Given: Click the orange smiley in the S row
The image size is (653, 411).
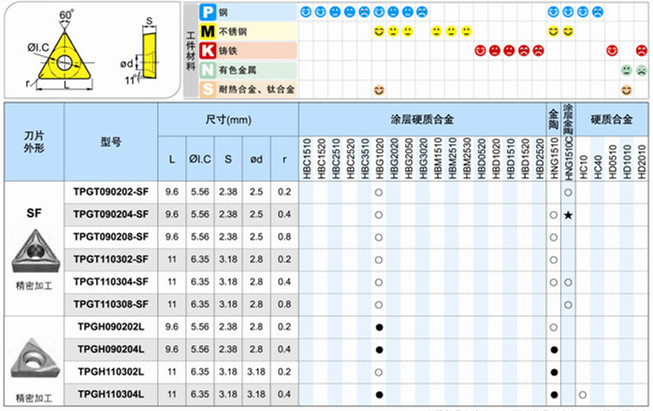Looking at the screenshot, I should 379,90.
